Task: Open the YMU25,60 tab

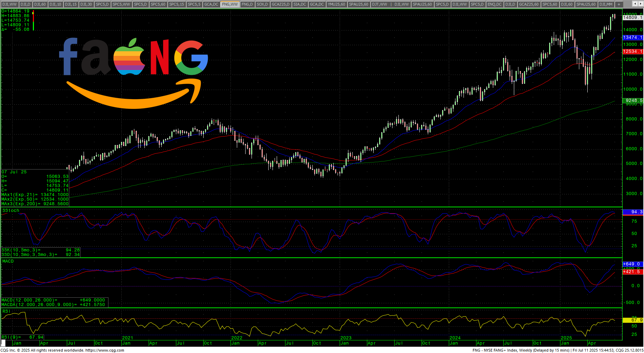Action: tap(337, 4)
